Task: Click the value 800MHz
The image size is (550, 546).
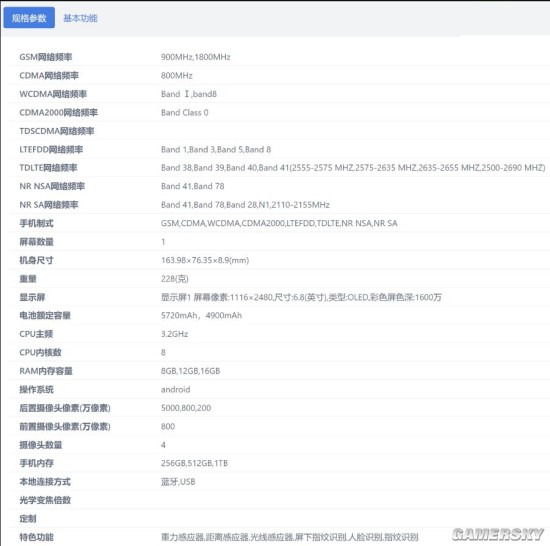Action: coord(176,75)
